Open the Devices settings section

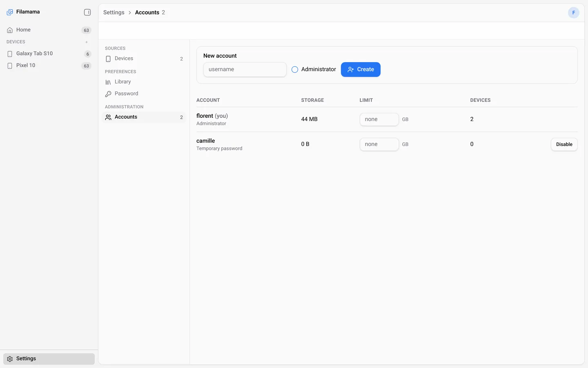click(x=144, y=58)
